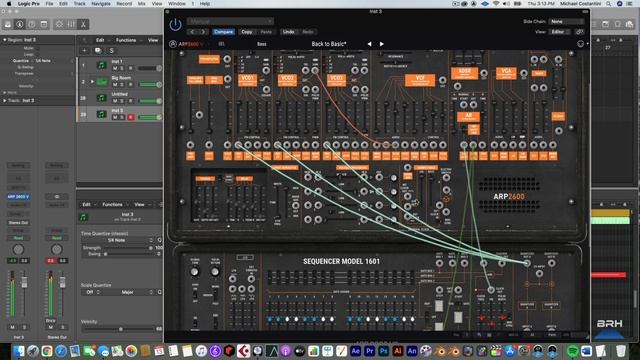Open the File menu in menu bar
The image size is (640, 360).
[x=49, y=4]
